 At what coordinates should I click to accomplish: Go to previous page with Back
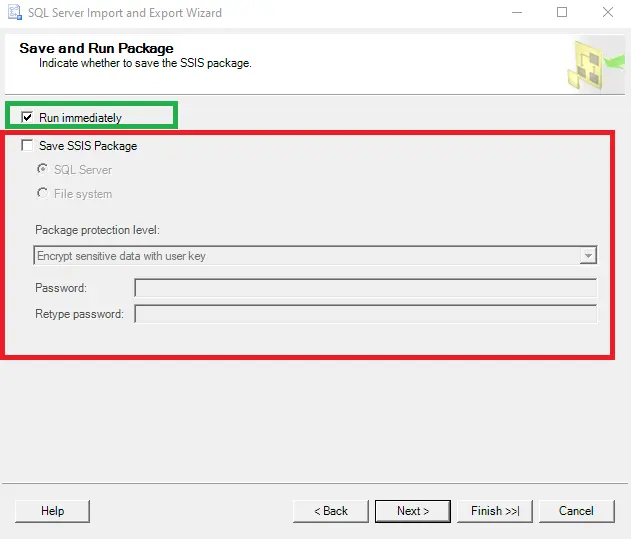point(331,511)
